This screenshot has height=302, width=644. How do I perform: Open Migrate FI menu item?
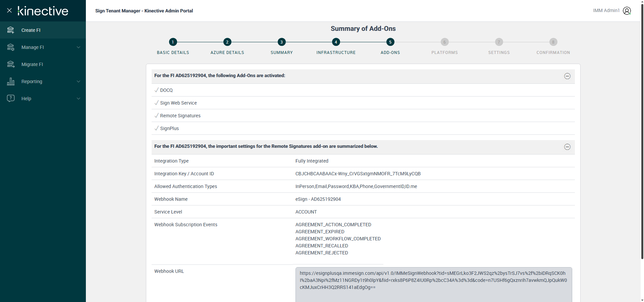click(x=43, y=64)
